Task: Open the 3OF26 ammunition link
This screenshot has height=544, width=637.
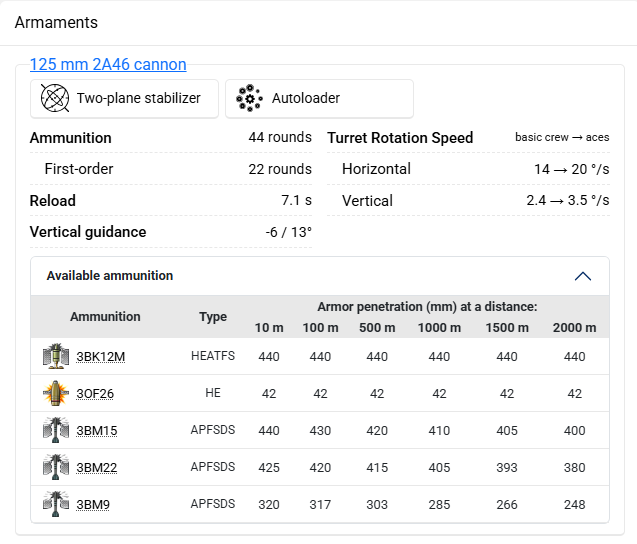Action: coord(95,394)
